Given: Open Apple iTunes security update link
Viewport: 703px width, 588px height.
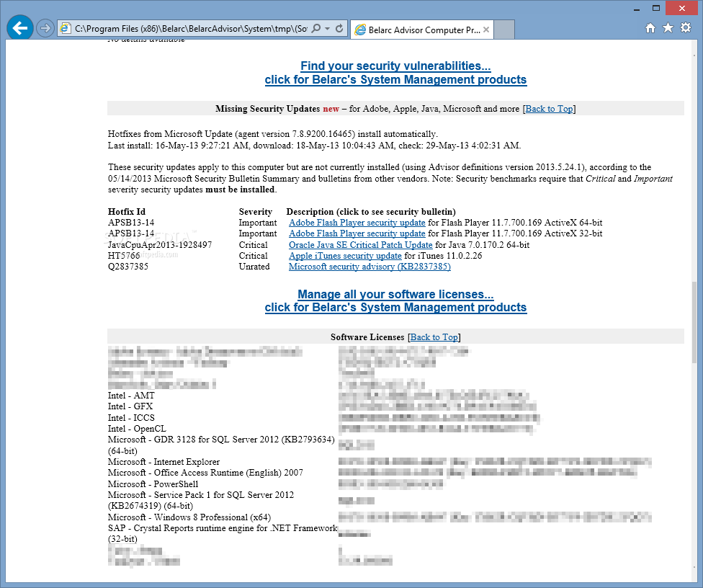Looking at the screenshot, I should [345, 256].
